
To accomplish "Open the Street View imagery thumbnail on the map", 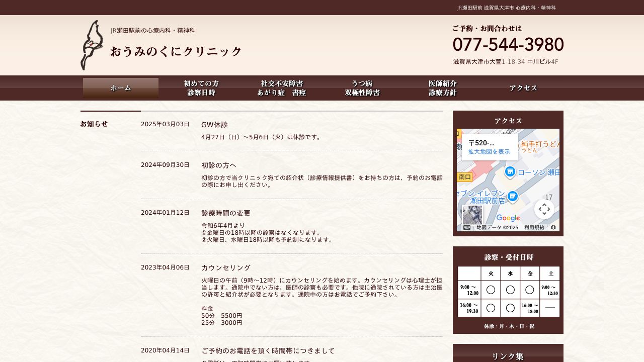I will [472, 215].
